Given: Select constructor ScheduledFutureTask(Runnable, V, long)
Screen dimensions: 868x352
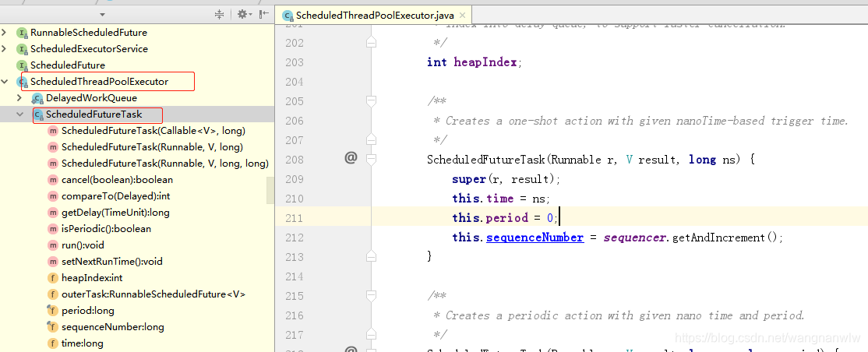Looking at the screenshot, I should [x=152, y=147].
